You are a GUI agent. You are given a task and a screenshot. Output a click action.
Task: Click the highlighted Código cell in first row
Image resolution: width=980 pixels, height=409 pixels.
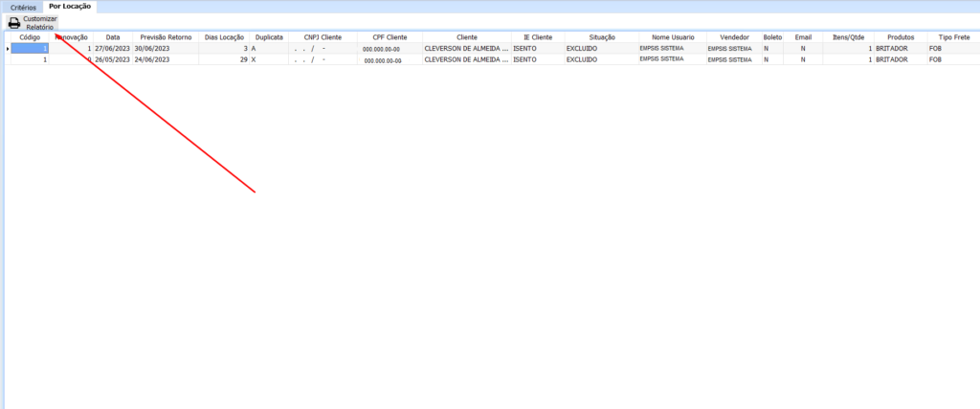tap(30, 48)
